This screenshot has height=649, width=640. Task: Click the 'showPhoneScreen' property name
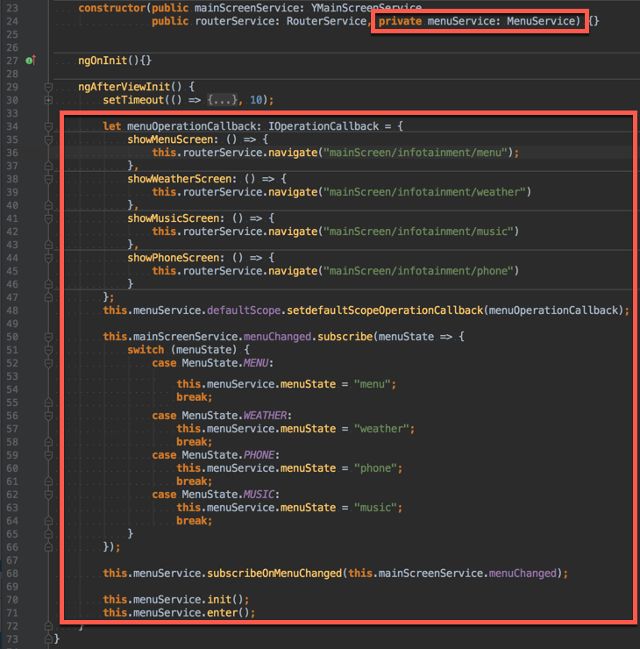(x=173, y=257)
